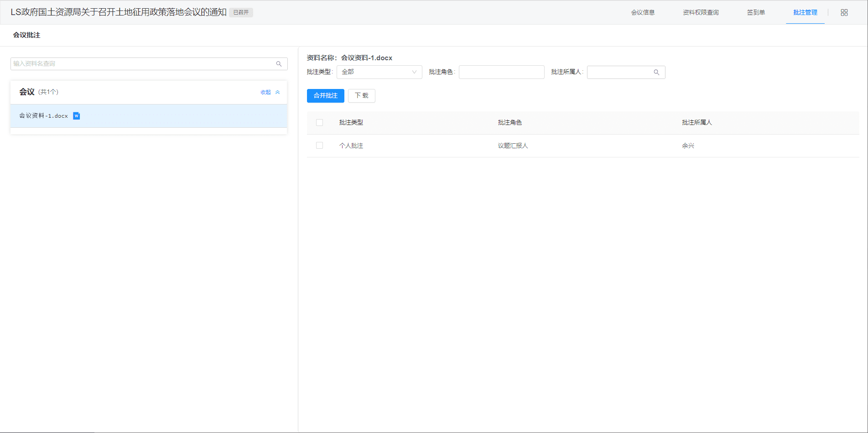Switch to the 会议信息 tab
Screen dimensions: 868x433
tap(643, 13)
